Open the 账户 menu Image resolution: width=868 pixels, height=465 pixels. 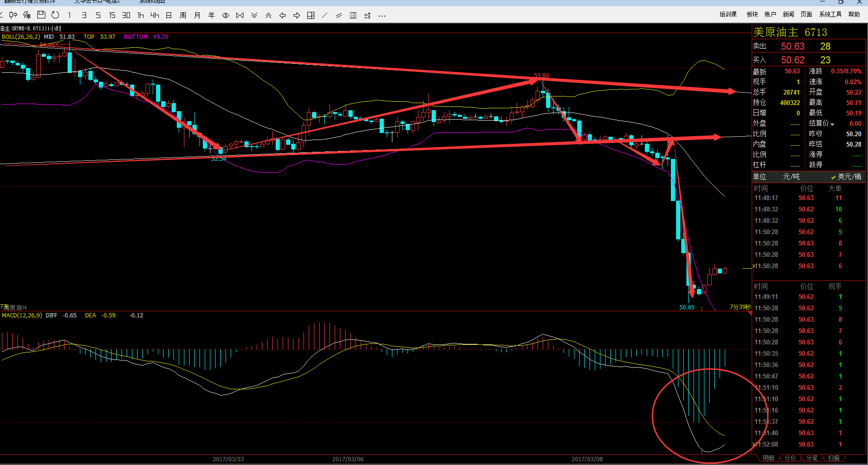pyautogui.click(x=770, y=14)
